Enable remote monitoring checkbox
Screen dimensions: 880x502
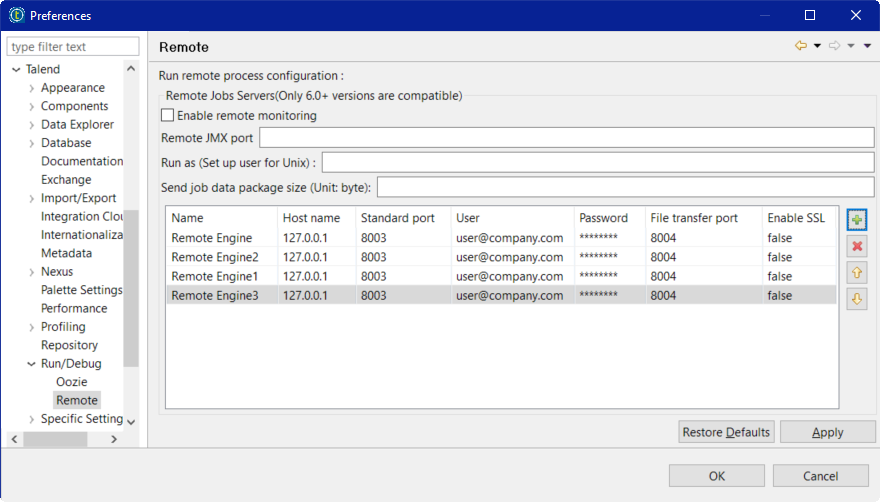tap(167, 116)
